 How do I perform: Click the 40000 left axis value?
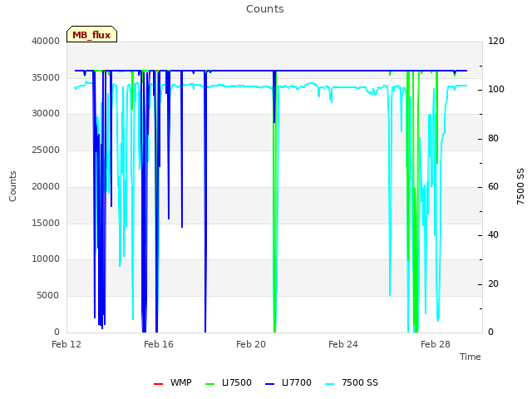point(46,41)
